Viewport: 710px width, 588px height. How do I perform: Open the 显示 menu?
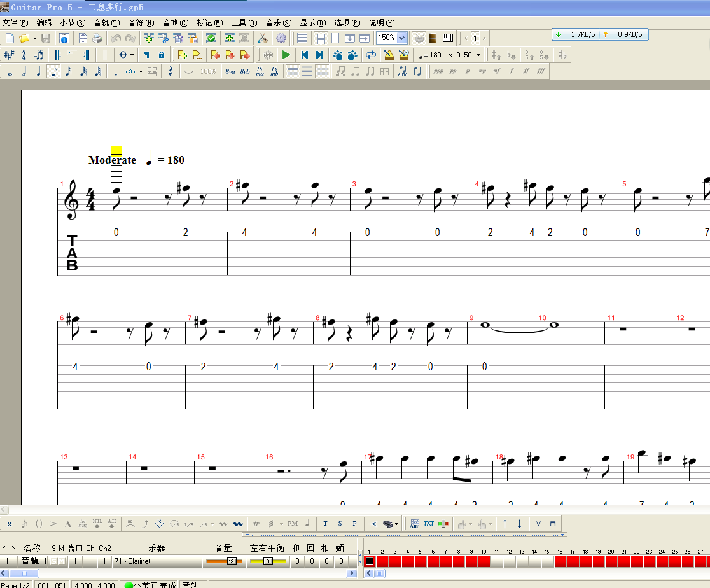[313, 23]
